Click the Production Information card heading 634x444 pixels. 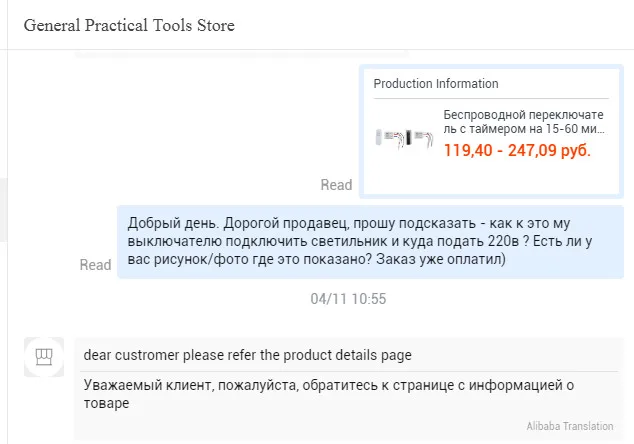(436, 84)
